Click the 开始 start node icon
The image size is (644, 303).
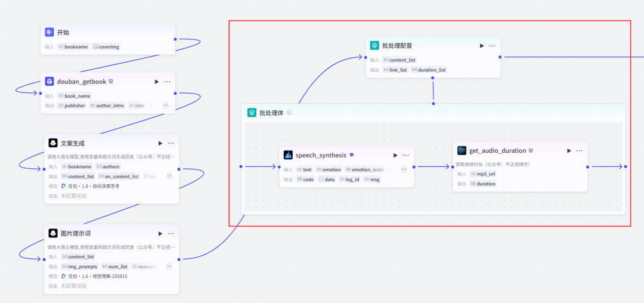point(49,32)
